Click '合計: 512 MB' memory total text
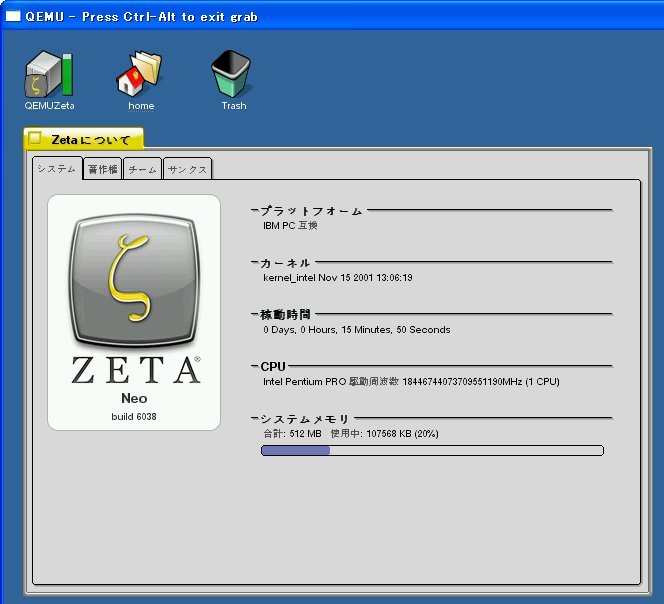The width and height of the screenshot is (664, 604). [x=292, y=433]
